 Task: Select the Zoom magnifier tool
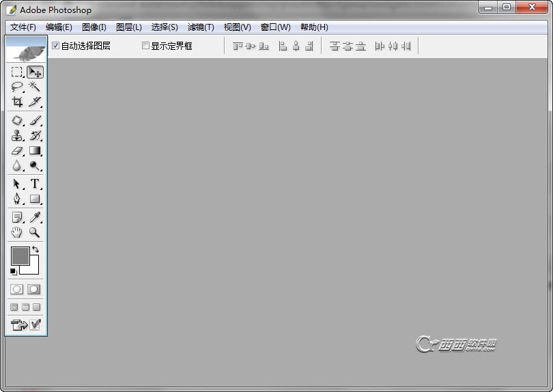coord(35,232)
